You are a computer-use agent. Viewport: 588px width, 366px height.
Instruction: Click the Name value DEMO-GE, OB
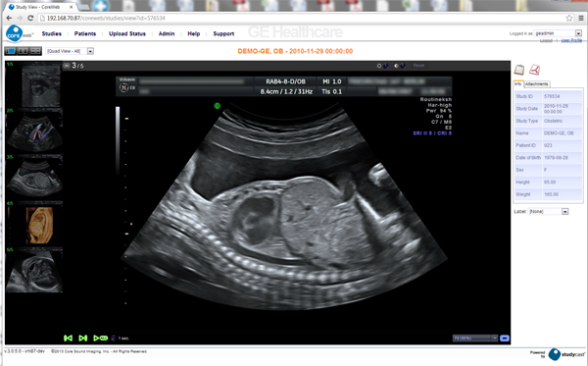(x=559, y=133)
